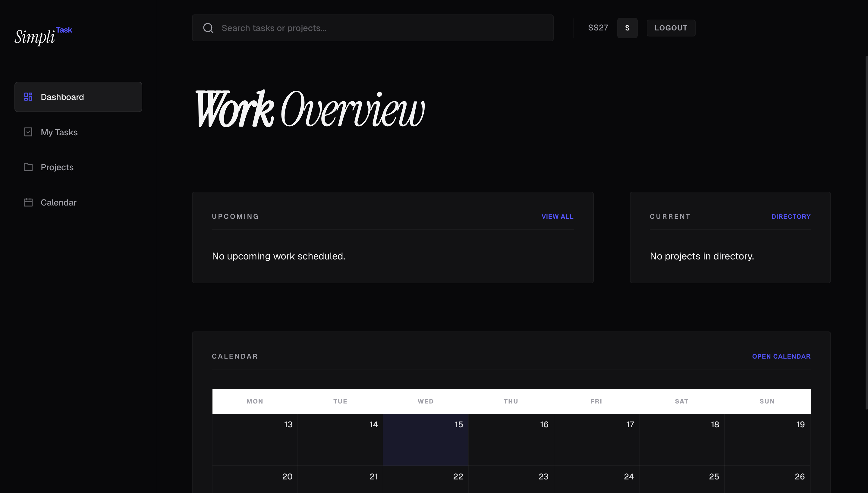The height and width of the screenshot is (493, 868).
Task: Click the UPCOMING section label
Action: (x=235, y=217)
